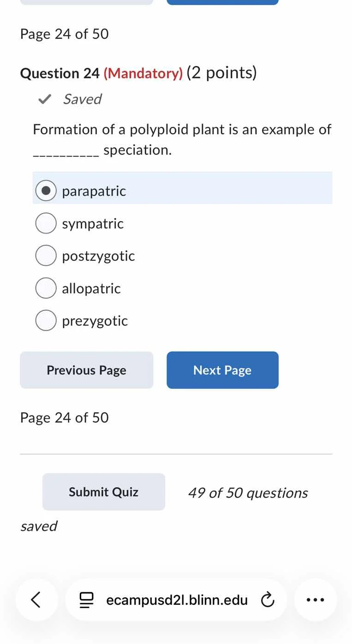
Task: Click the Next Page button
Action: 222,370
